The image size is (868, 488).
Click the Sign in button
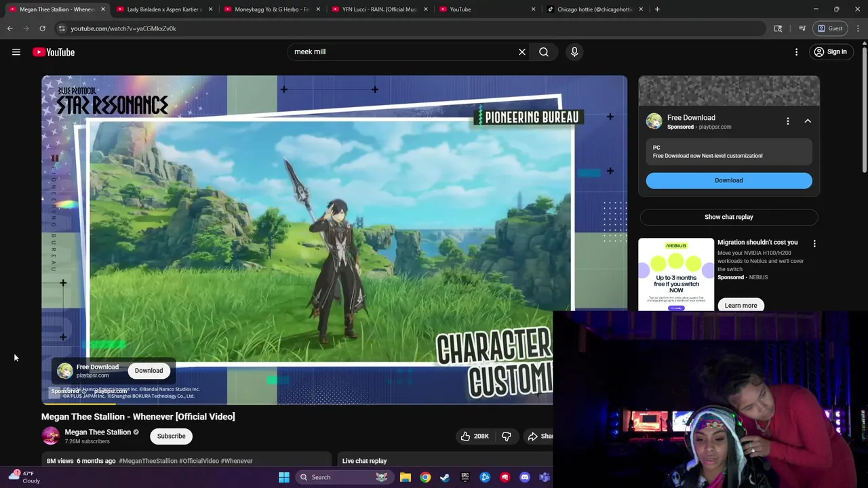(830, 52)
